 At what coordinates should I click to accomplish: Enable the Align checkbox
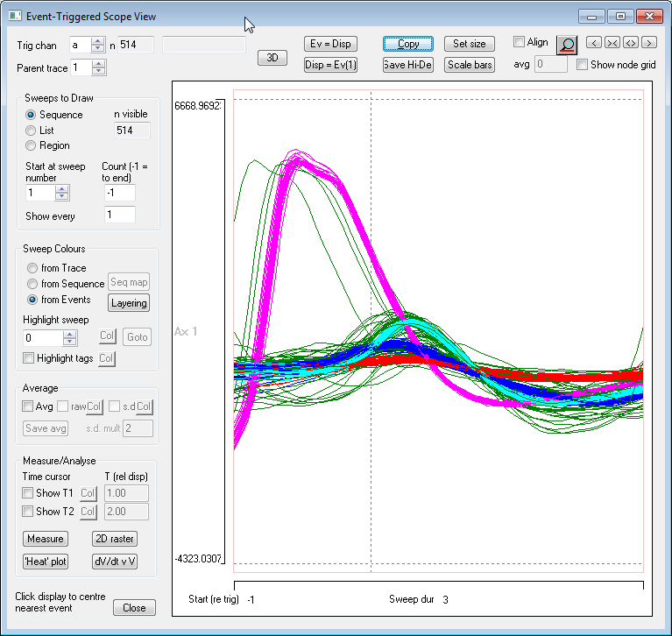(x=519, y=42)
